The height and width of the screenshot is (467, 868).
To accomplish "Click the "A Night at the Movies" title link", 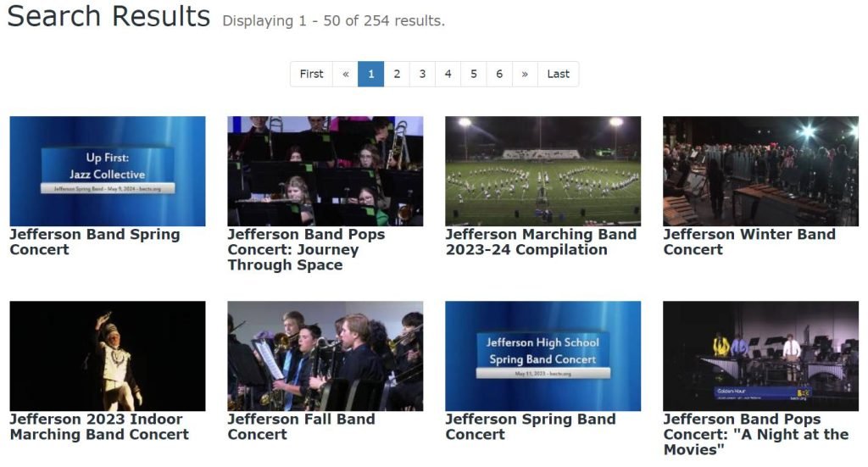I will (x=755, y=434).
